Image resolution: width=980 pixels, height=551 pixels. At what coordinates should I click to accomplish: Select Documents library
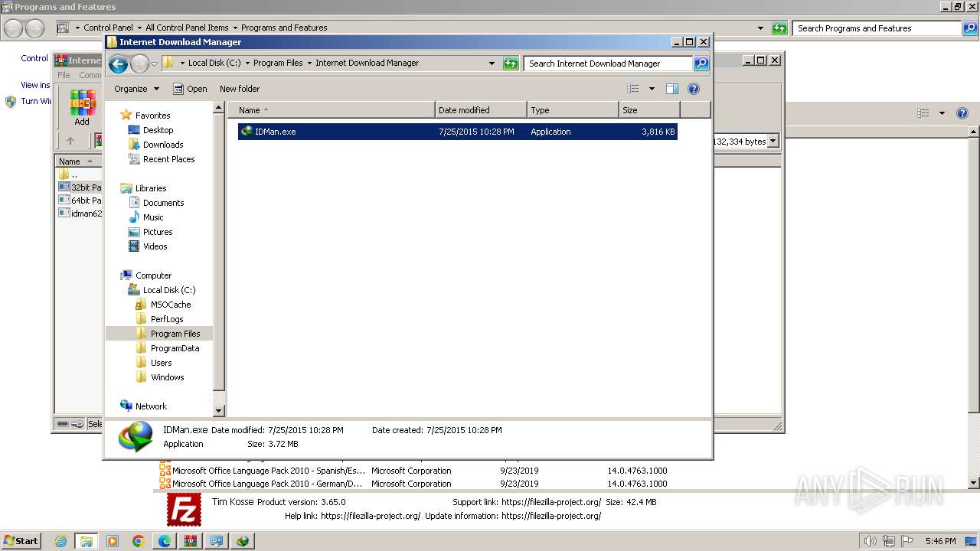tap(163, 203)
